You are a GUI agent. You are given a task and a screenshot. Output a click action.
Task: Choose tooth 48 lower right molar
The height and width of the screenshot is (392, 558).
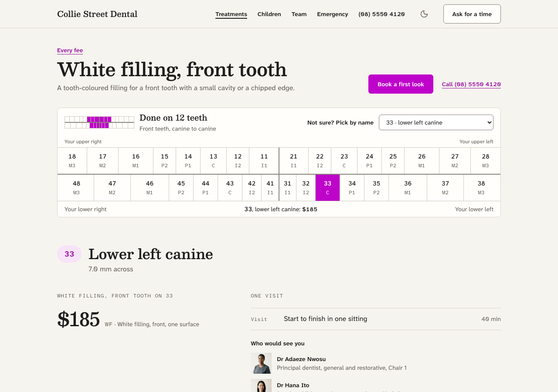tap(76, 188)
